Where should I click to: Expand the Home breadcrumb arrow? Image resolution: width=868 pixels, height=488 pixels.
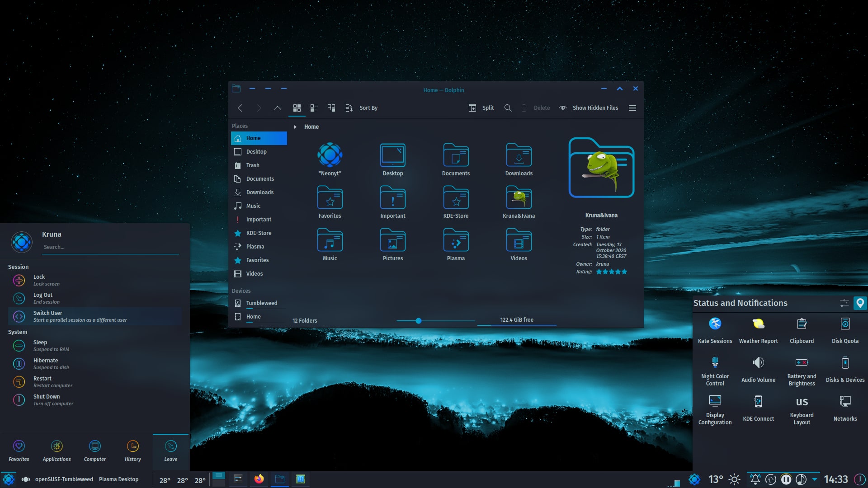(295, 127)
